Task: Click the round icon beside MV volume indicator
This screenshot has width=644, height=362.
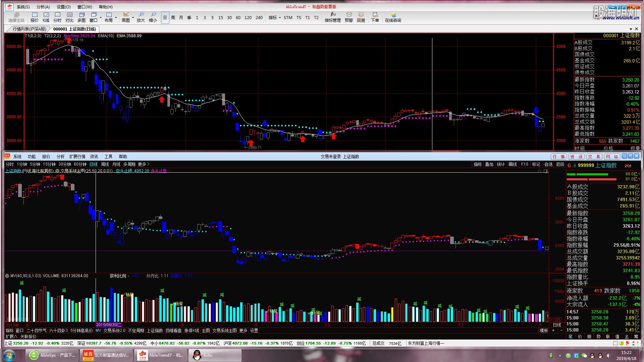Action: click(x=7, y=276)
